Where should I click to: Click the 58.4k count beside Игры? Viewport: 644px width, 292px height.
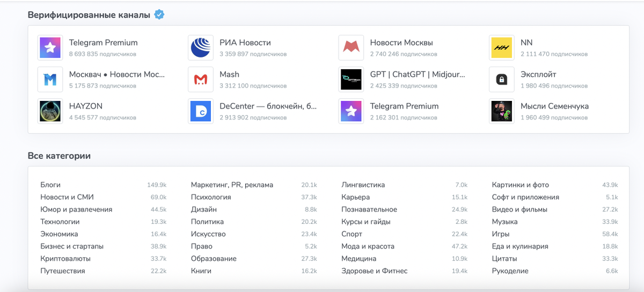610,234
